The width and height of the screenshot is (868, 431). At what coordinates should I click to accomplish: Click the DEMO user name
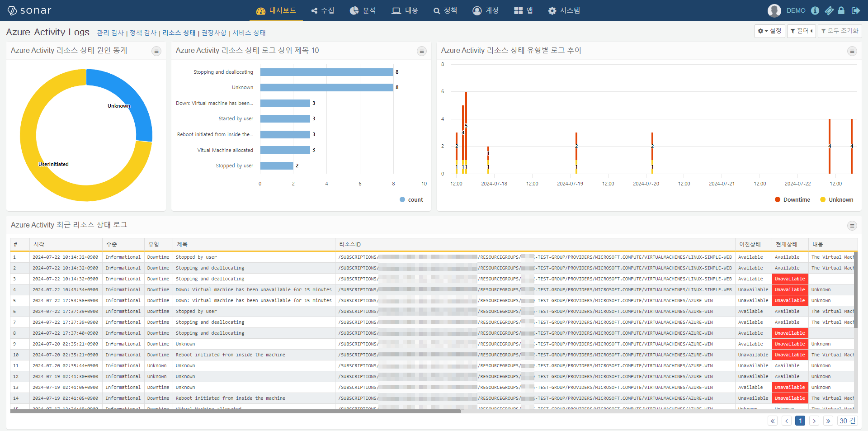(x=796, y=10)
